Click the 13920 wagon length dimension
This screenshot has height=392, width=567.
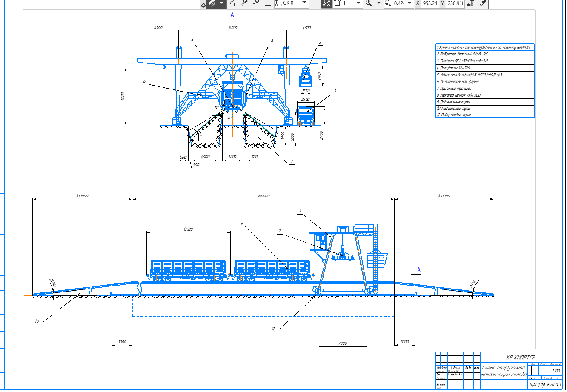pos(188,229)
